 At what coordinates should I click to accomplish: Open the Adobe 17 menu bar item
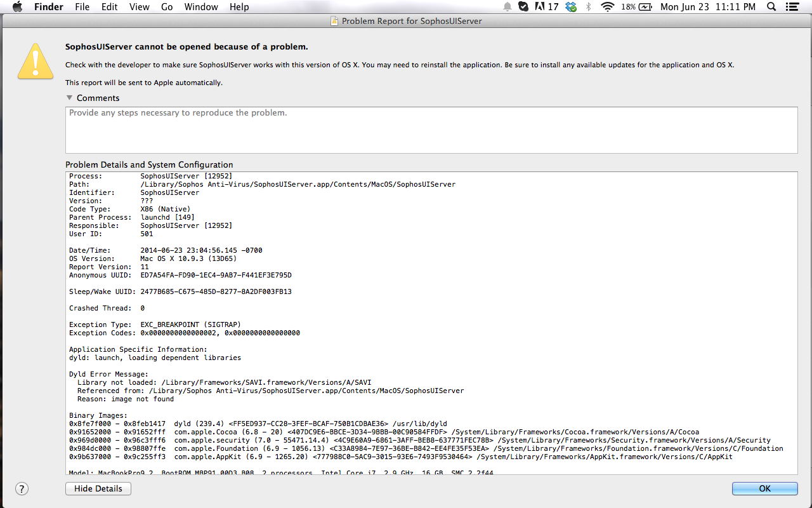[547, 7]
